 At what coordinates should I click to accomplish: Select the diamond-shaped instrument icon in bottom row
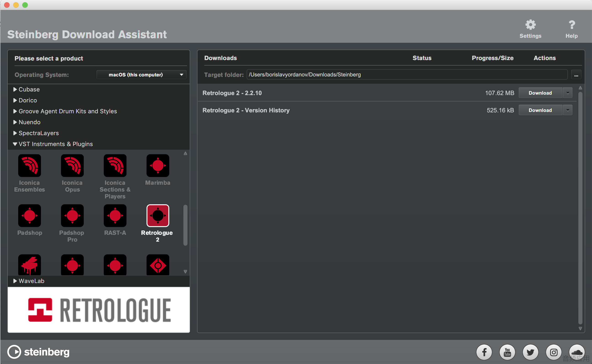pyautogui.click(x=158, y=265)
